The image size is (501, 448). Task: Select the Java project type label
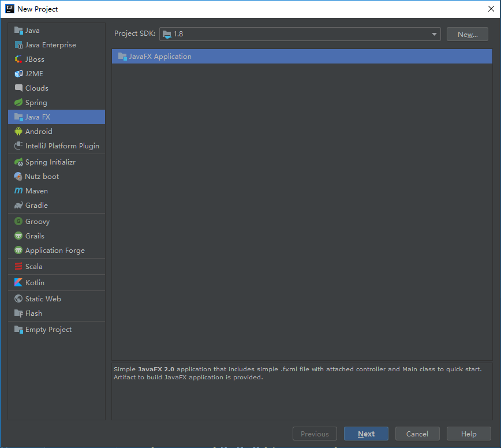click(32, 31)
